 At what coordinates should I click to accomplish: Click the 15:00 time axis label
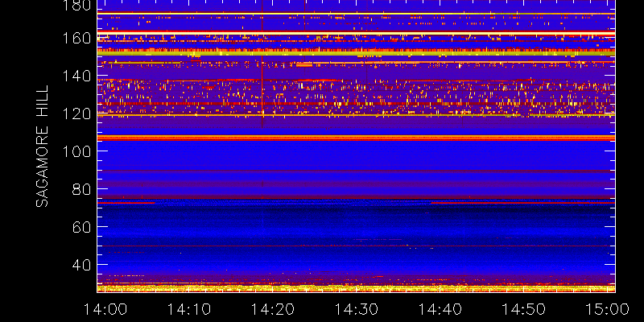pyautogui.click(x=607, y=309)
